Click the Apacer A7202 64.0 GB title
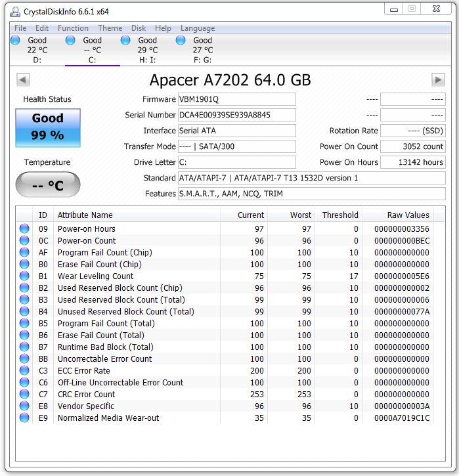Viewport: 459px width, 476px height. pos(230,80)
